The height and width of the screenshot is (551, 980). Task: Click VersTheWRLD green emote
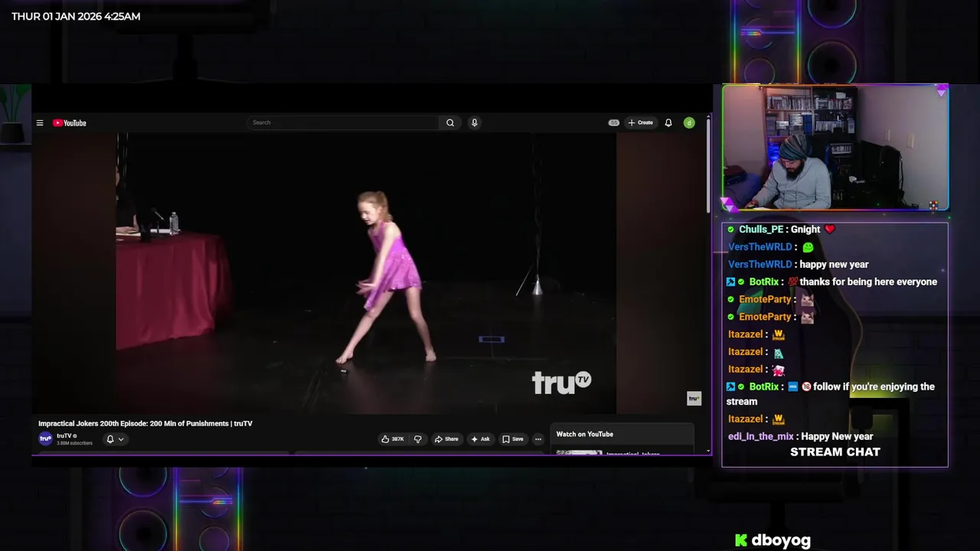tap(808, 247)
